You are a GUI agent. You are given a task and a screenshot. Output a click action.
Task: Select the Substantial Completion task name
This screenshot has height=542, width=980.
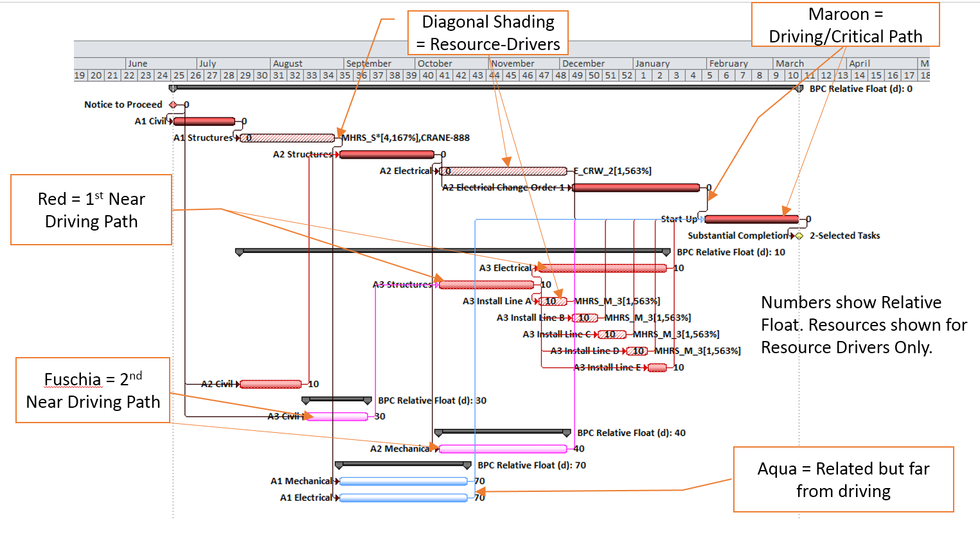click(738, 236)
